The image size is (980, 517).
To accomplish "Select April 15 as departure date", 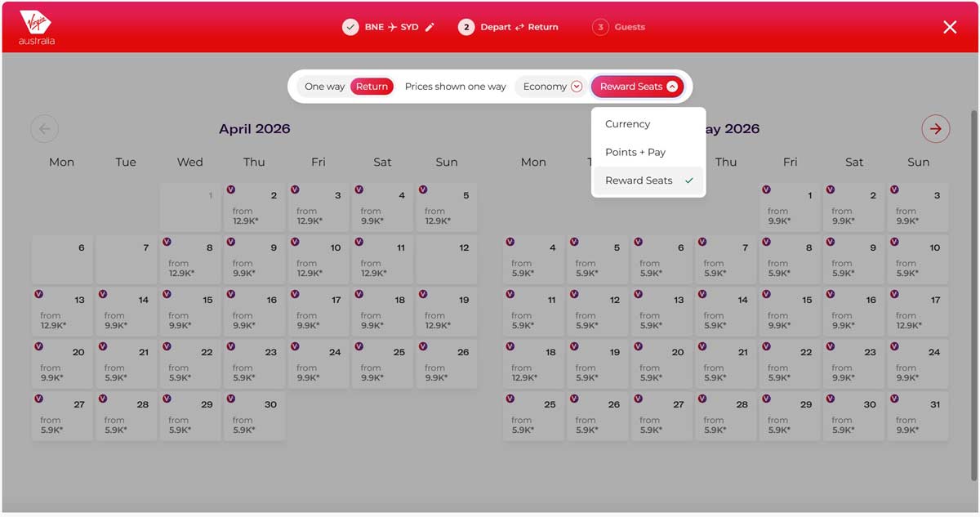I will point(190,312).
